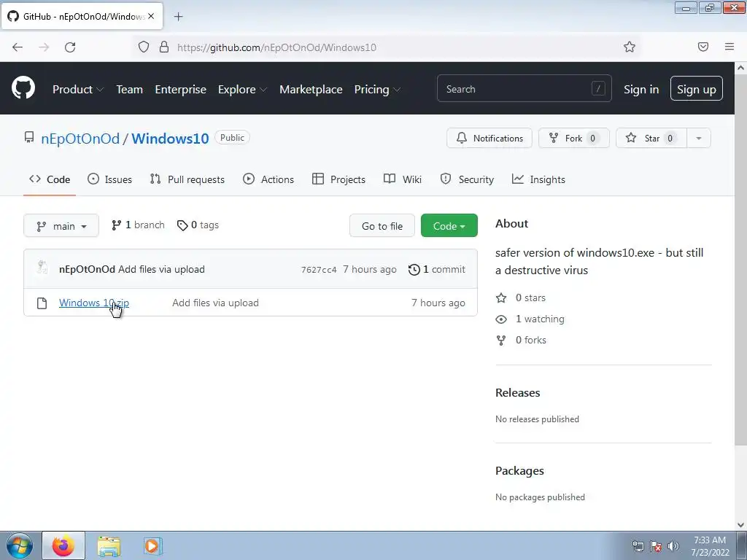Open the Enterprise navigation link
The height and width of the screenshot is (560, 747).
point(181,90)
